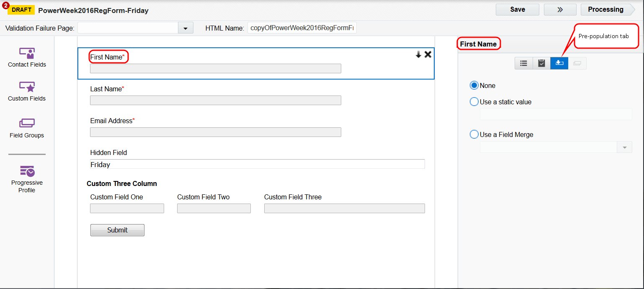Open the Field Merge selection dropdown

(624, 147)
